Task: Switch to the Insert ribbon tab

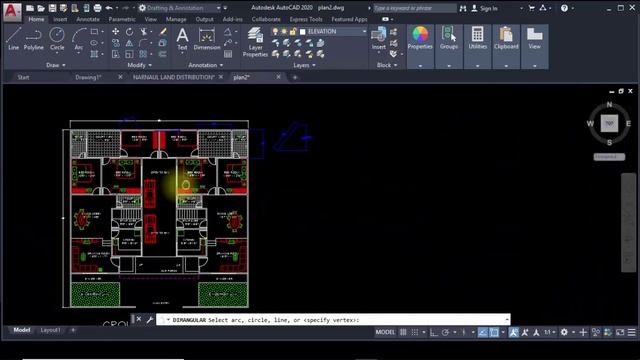Action: coord(60,19)
